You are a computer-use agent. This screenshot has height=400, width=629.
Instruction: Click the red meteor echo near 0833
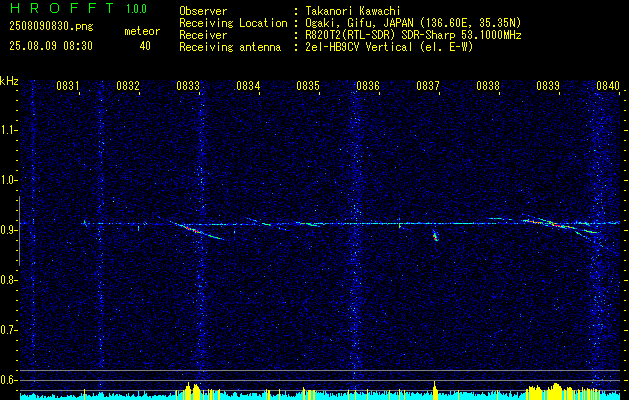pyautogui.click(x=193, y=229)
